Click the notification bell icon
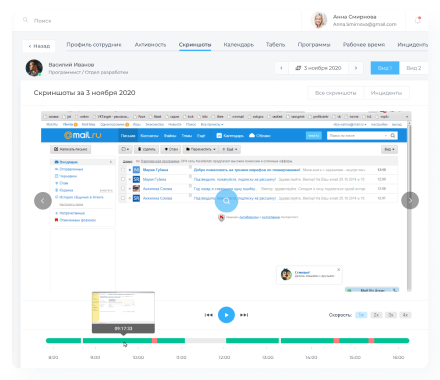The width and height of the screenshot is (440, 380). point(418,20)
